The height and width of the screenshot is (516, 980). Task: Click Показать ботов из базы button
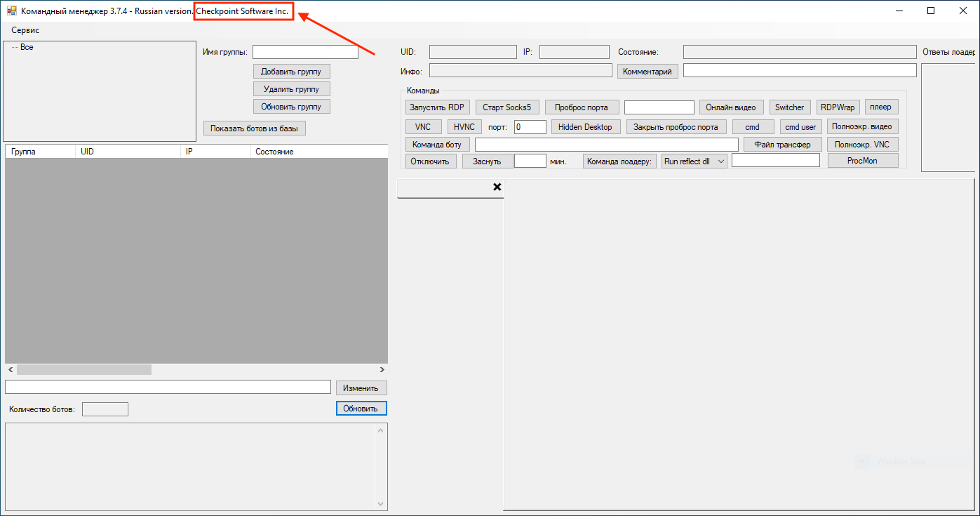point(254,128)
